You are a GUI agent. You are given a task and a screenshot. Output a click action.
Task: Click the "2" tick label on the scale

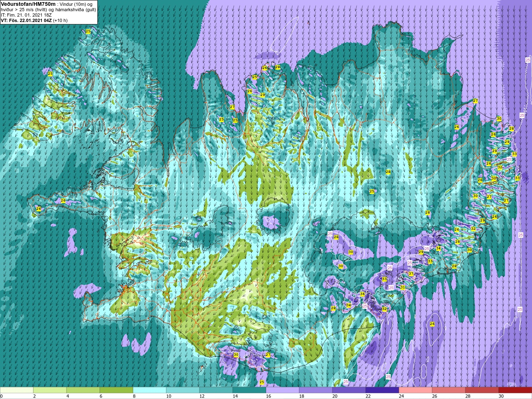[34, 396]
